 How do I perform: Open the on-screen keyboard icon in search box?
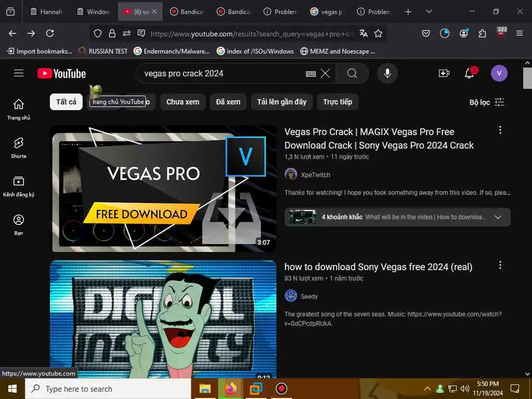click(311, 74)
